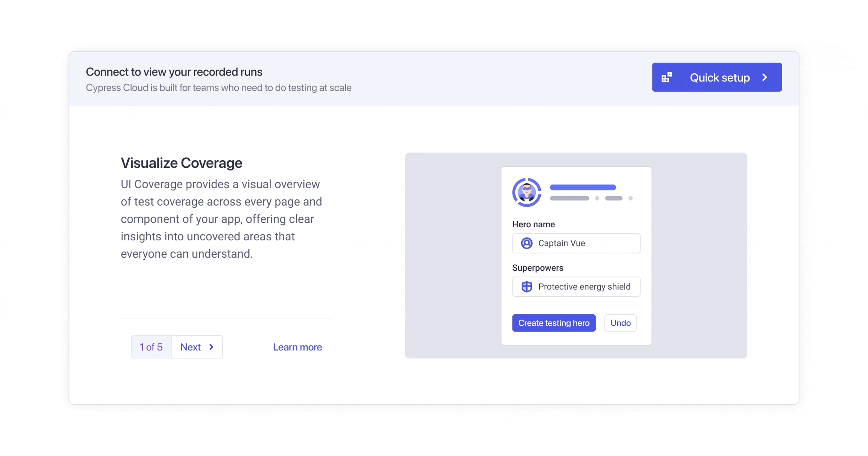
Task: Click the Visualize Coverage heading
Action: coord(181,163)
